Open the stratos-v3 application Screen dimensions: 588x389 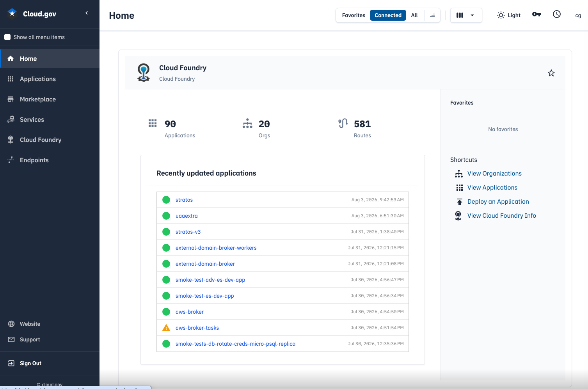[x=188, y=232]
